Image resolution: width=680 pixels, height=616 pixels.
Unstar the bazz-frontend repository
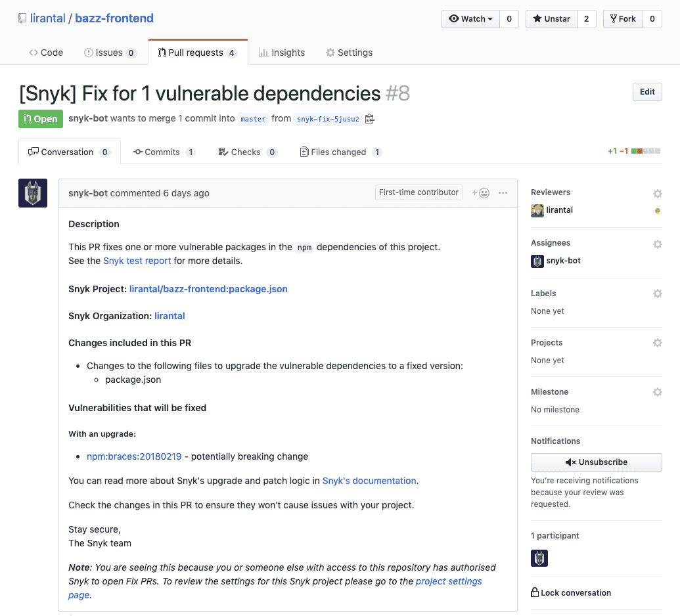(551, 18)
